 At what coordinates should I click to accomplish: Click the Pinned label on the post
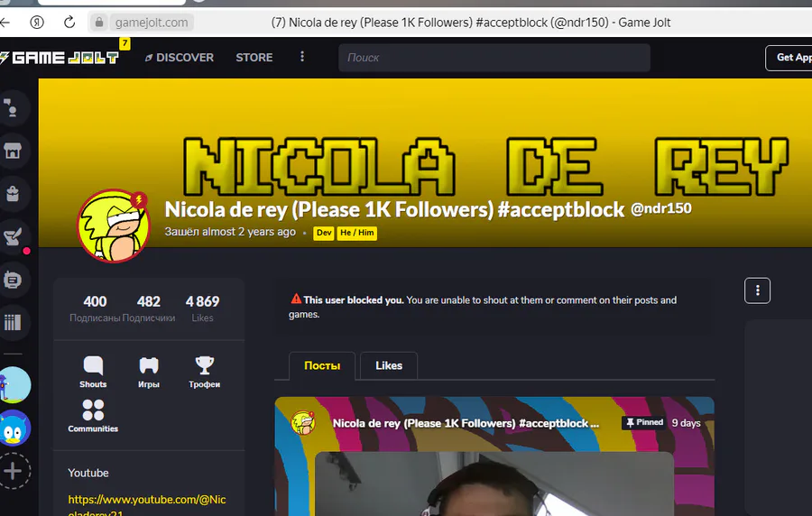tap(644, 422)
